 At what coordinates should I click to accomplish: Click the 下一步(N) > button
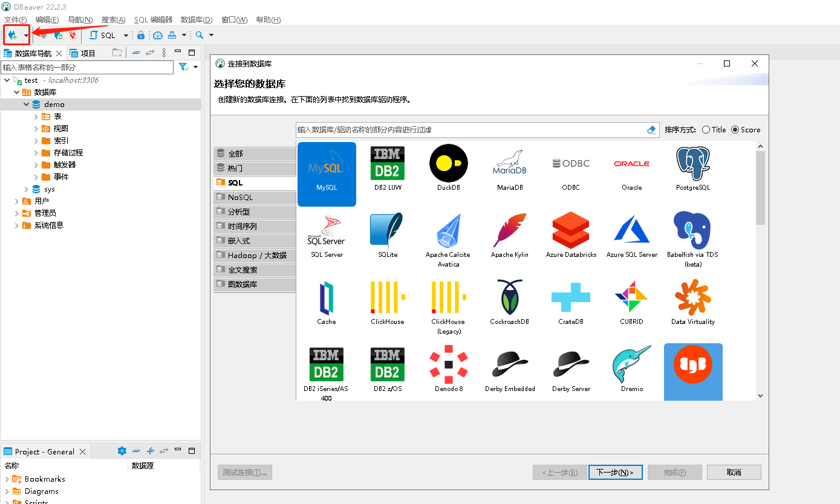click(615, 473)
